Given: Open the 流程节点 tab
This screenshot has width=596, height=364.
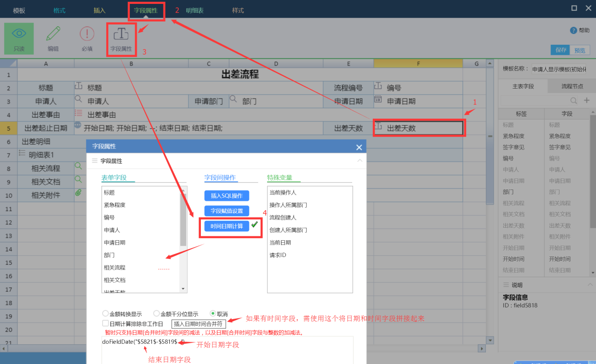Looking at the screenshot, I should coord(572,86).
